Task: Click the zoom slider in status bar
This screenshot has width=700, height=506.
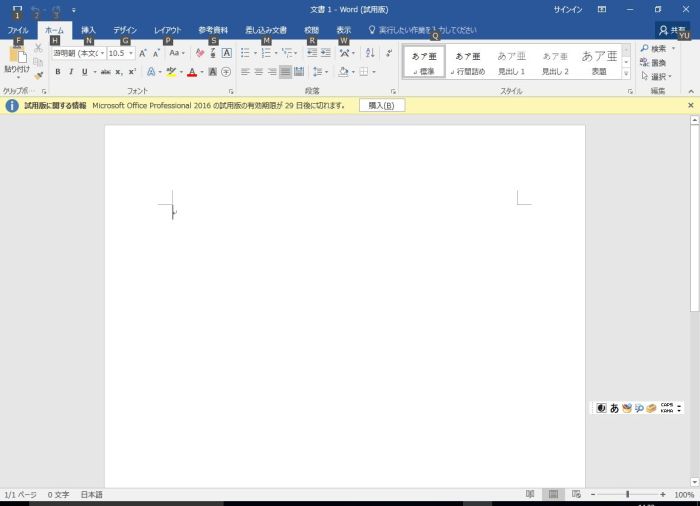Action: click(627, 495)
